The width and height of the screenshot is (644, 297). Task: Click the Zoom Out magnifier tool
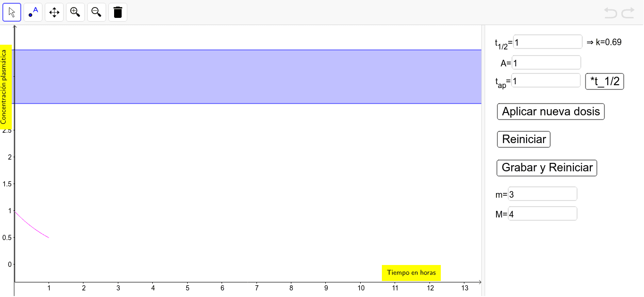pos(97,12)
